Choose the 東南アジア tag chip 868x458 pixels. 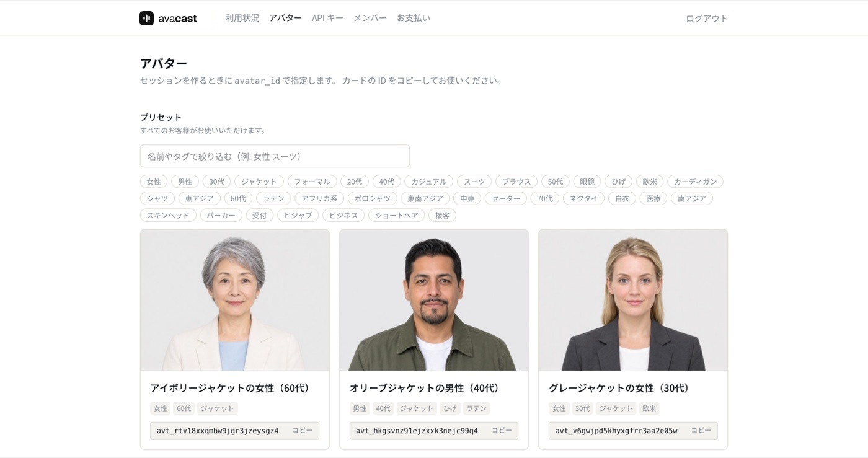[x=425, y=198]
